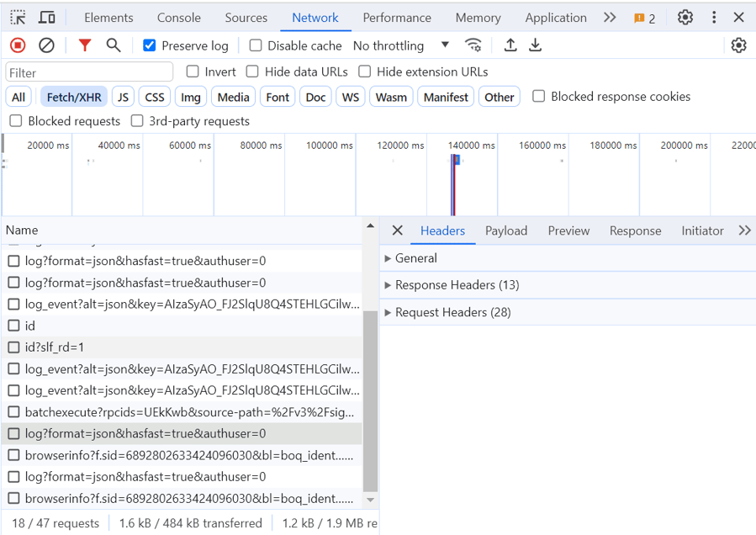Open network conditions panel

pos(473,45)
